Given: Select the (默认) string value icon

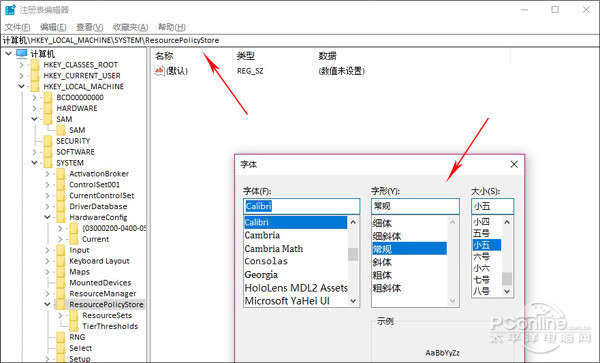Looking at the screenshot, I should click(x=159, y=71).
